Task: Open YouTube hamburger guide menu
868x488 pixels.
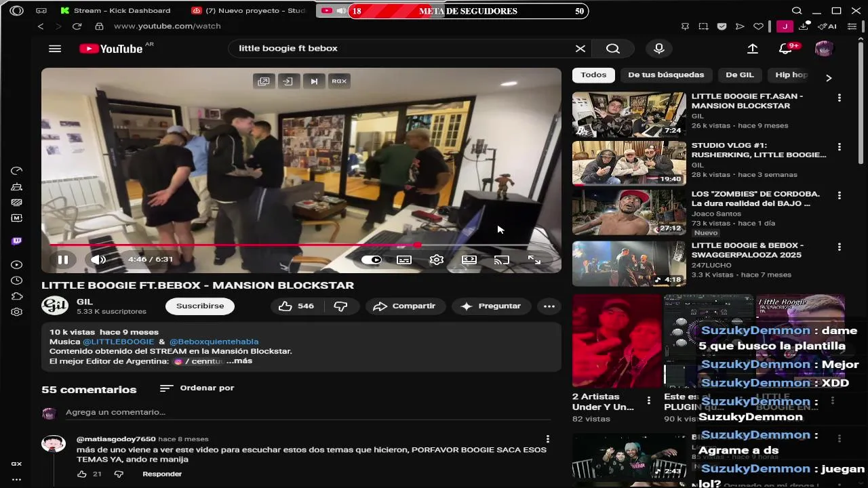Action: tap(55, 49)
